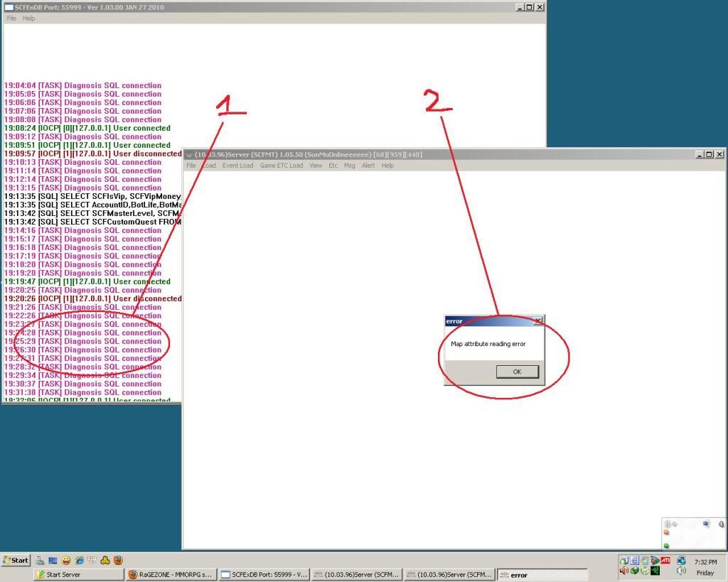Image resolution: width=728 pixels, height=582 pixels.
Task: Open File menu in the Server window
Action: coord(191,166)
